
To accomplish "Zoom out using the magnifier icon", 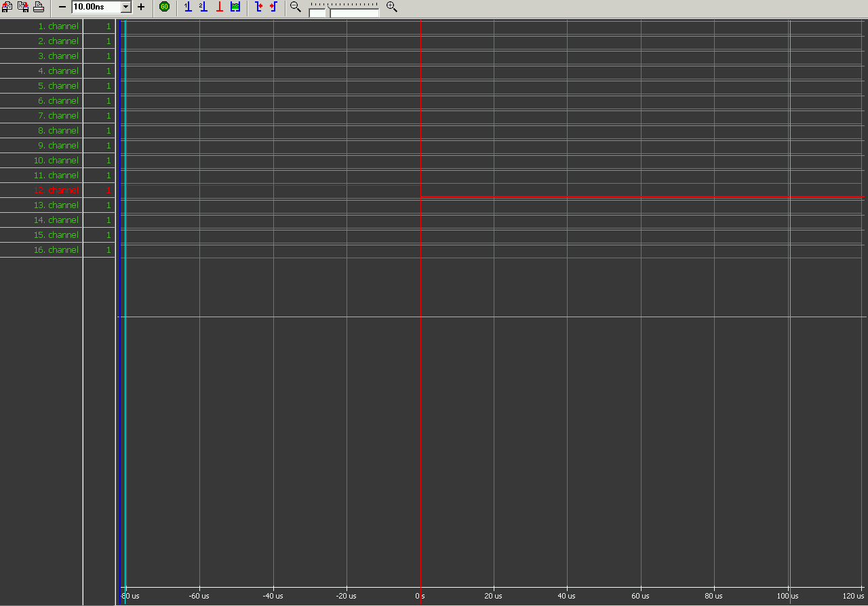I will tap(294, 7).
